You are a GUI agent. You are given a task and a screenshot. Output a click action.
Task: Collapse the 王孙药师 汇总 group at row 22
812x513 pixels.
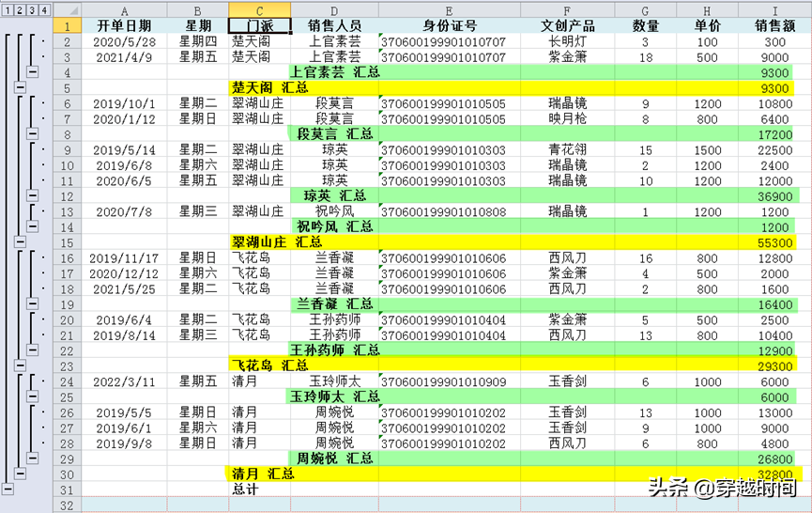pos(33,350)
